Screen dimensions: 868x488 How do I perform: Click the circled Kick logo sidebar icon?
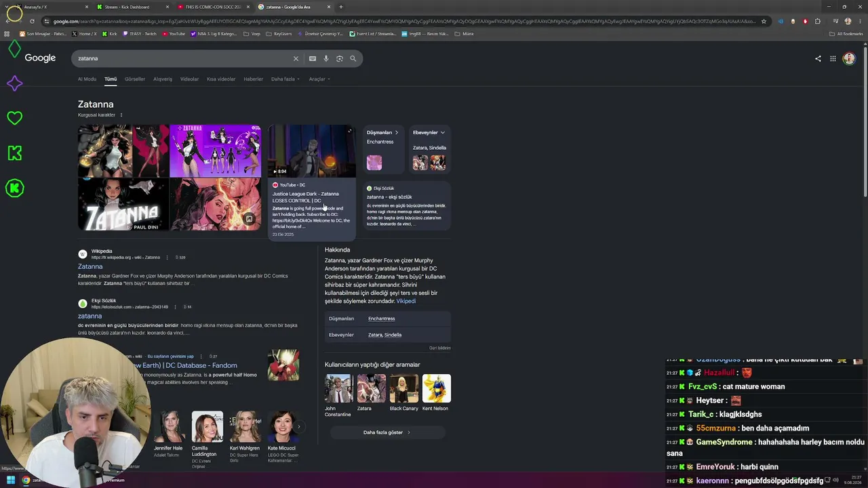coord(14,188)
